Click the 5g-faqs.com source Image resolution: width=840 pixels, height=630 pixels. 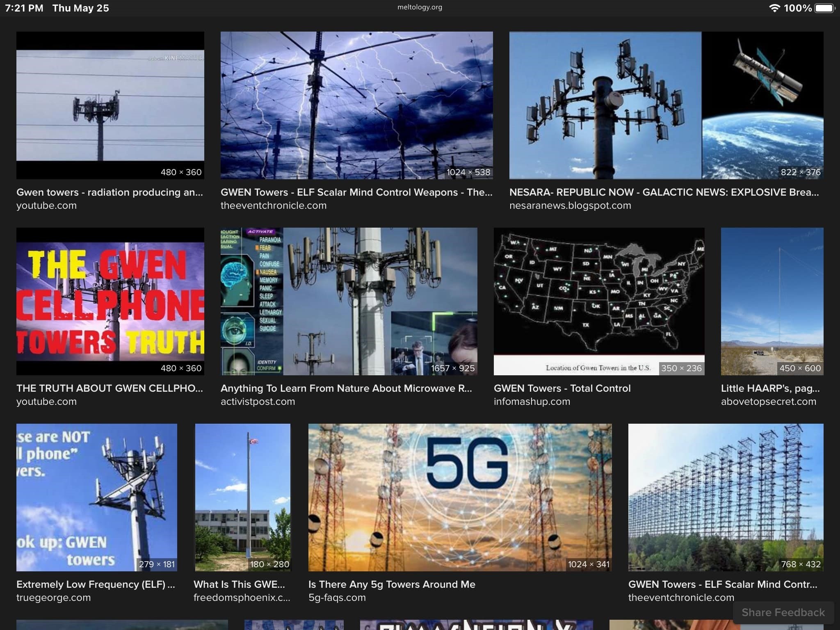pos(337,598)
